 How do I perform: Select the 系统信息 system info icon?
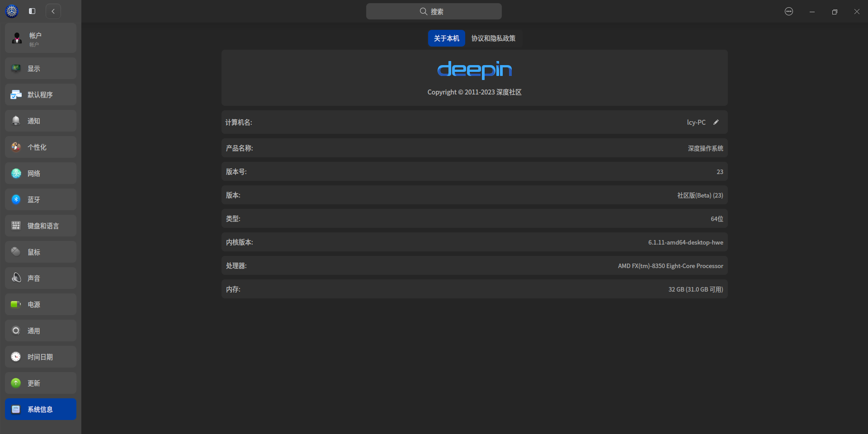click(16, 409)
